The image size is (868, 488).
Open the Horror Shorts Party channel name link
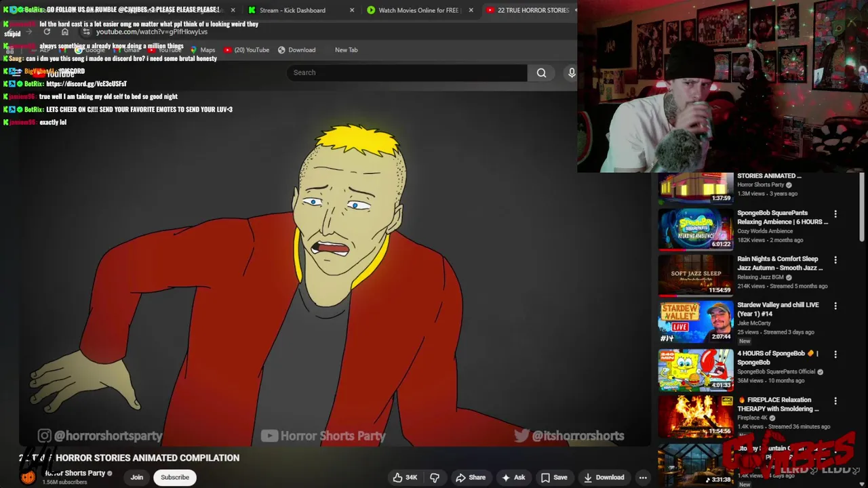click(x=75, y=473)
